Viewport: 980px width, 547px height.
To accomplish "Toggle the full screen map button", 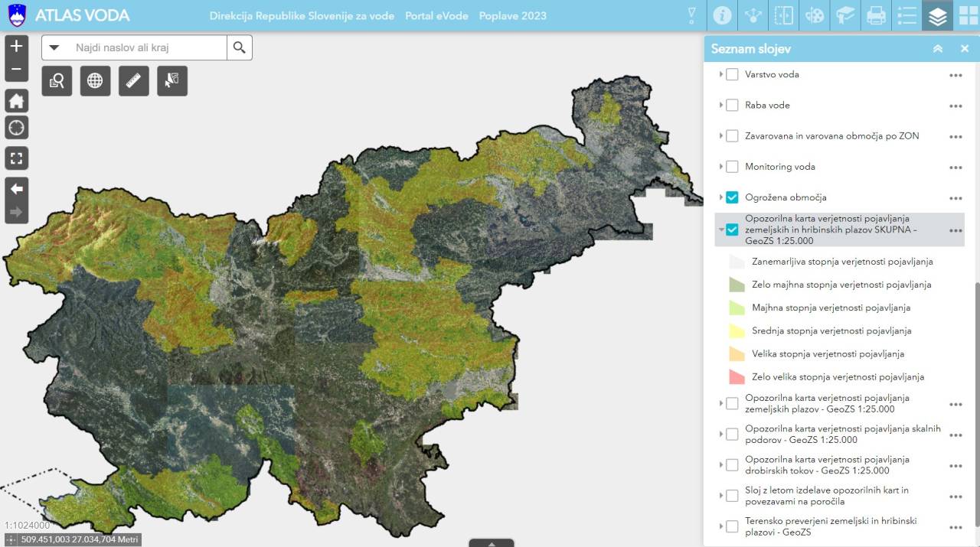I will click(x=16, y=158).
